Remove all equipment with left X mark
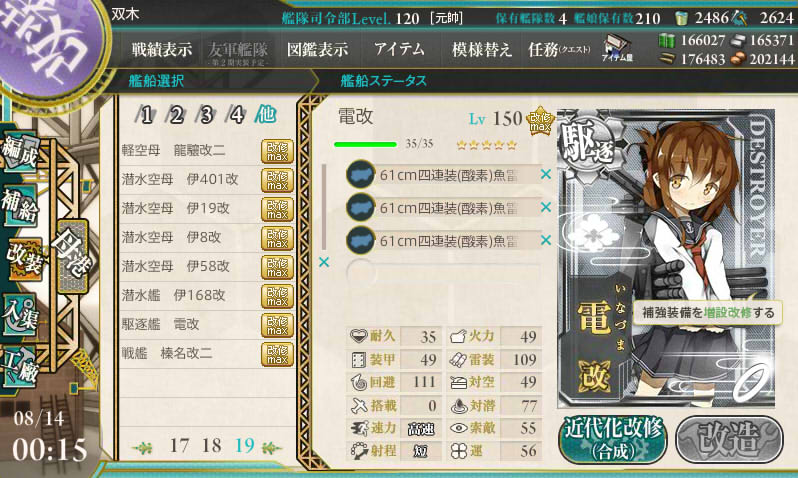This screenshot has width=798, height=478. (324, 262)
